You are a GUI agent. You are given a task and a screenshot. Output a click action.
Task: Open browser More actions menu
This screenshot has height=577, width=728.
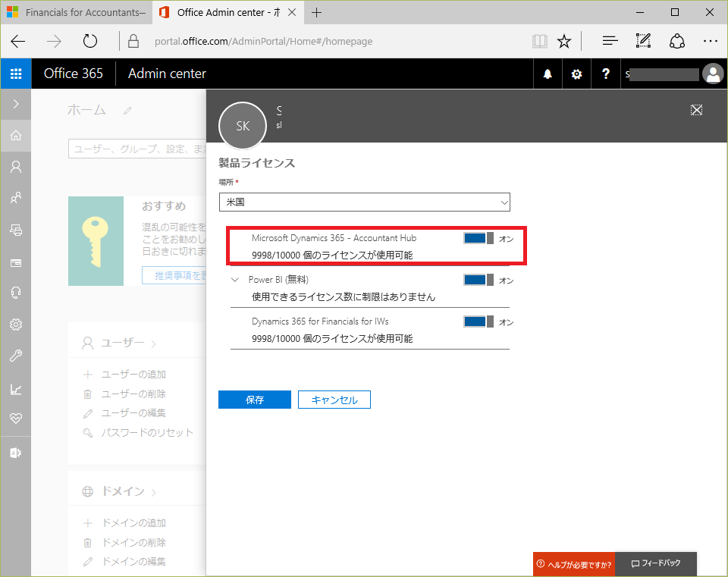(x=711, y=41)
